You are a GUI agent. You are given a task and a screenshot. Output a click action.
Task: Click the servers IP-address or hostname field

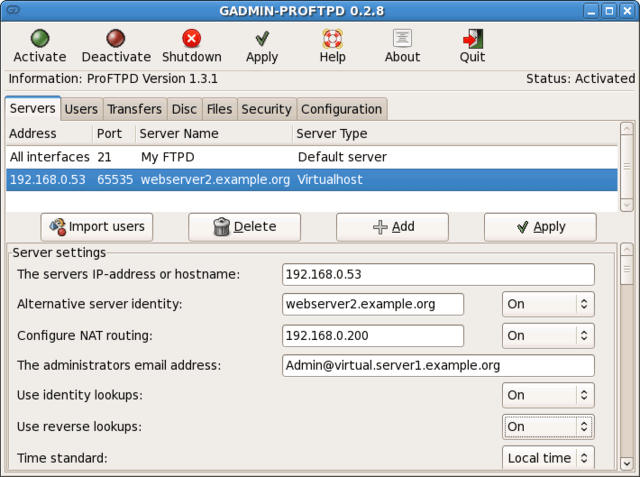(438, 274)
